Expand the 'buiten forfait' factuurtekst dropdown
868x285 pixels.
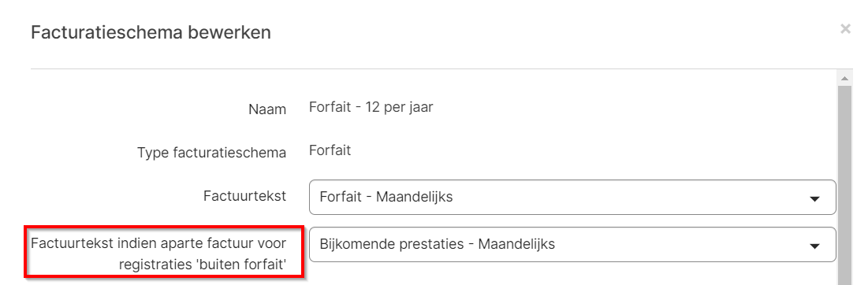pos(572,245)
